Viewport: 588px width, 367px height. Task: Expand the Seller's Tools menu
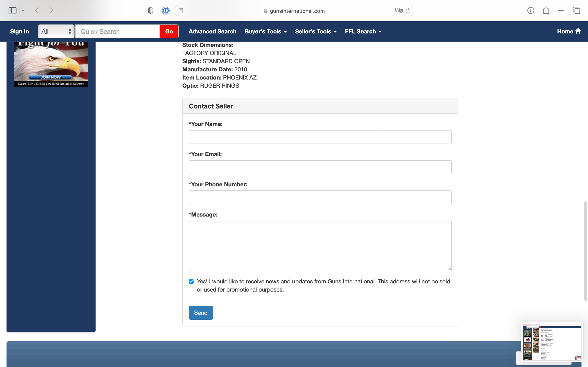(x=316, y=31)
